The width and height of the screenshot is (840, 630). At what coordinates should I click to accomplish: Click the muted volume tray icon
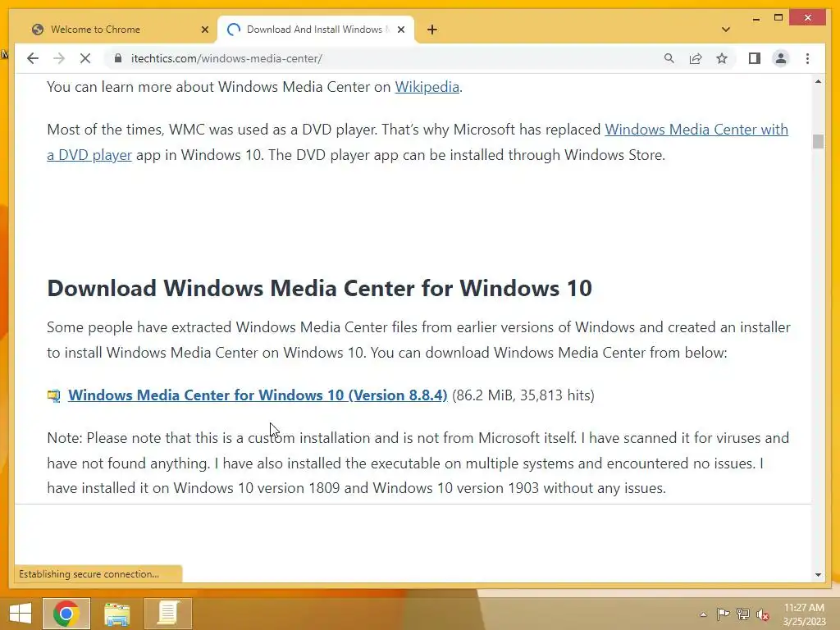click(763, 614)
